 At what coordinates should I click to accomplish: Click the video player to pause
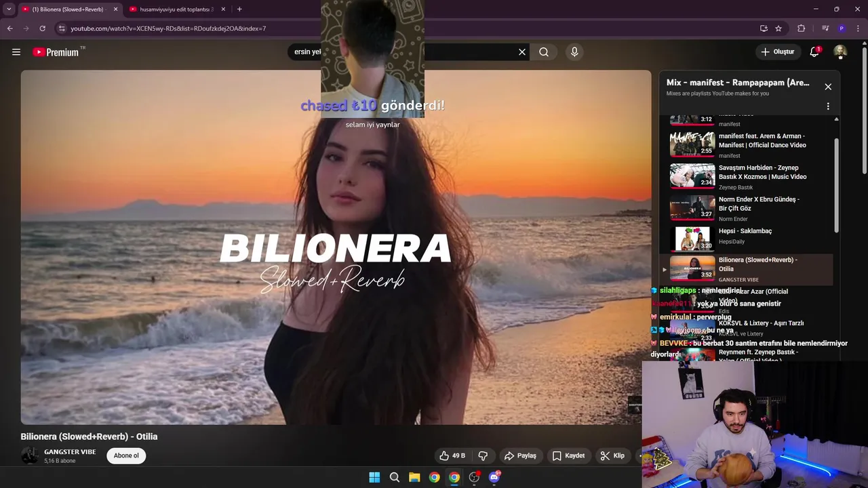[336, 247]
